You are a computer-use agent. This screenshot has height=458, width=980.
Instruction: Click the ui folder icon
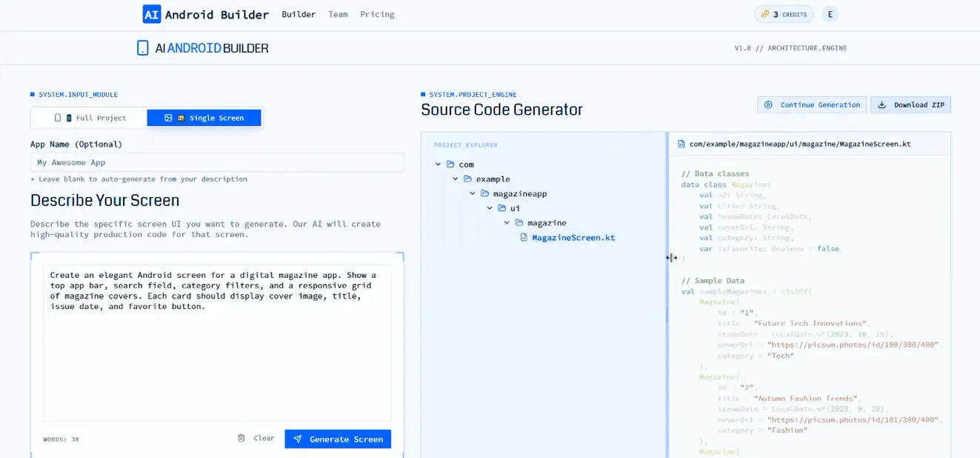click(x=501, y=208)
